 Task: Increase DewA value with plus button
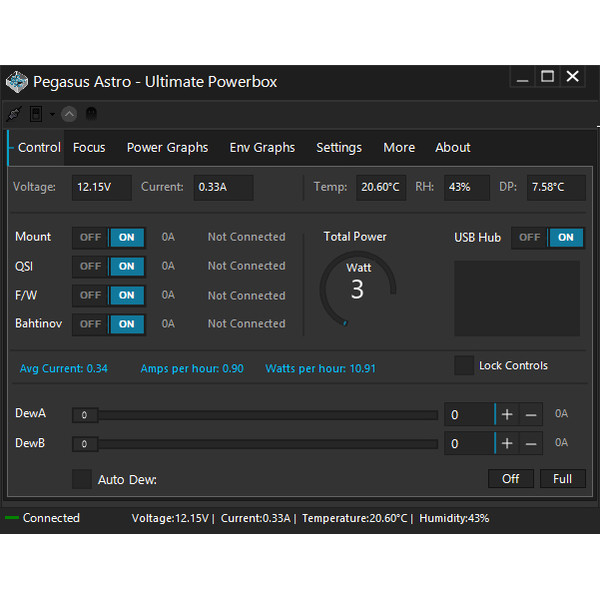point(507,414)
